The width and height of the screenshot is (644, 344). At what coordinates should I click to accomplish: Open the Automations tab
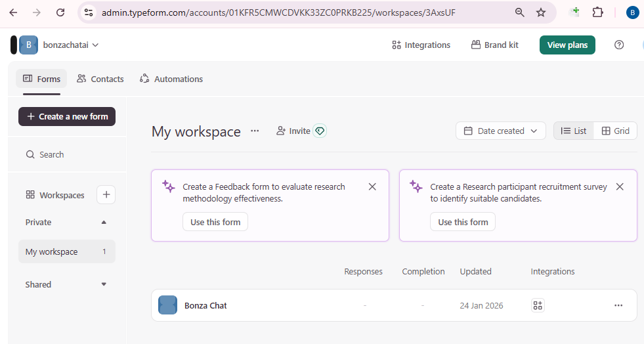171,79
